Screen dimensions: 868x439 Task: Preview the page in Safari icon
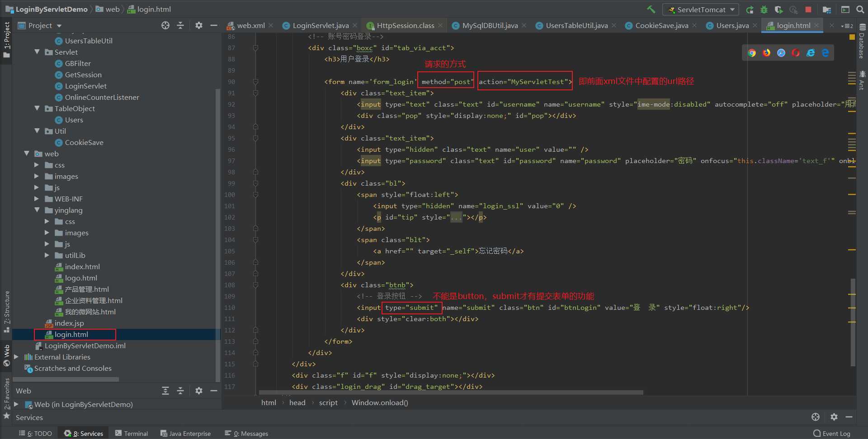[x=781, y=53]
